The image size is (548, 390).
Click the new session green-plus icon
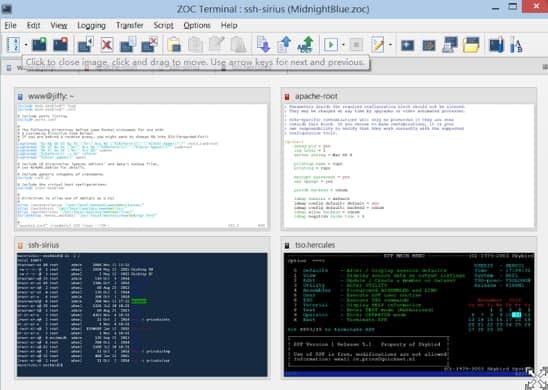[x=39, y=45]
